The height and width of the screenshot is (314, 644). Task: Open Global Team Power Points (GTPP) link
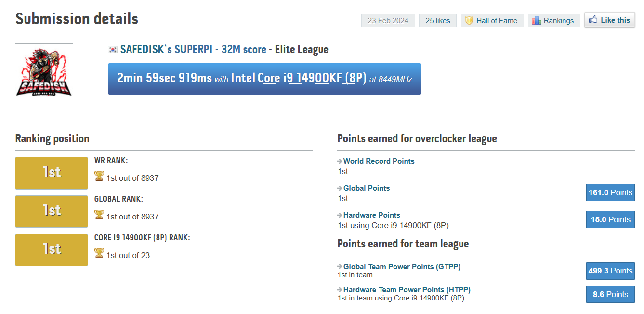click(402, 266)
